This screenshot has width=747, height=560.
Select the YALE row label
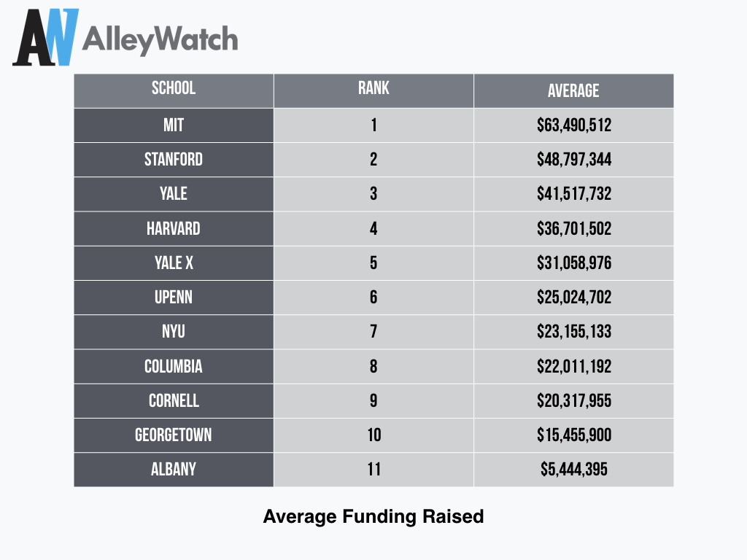click(x=174, y=194)
